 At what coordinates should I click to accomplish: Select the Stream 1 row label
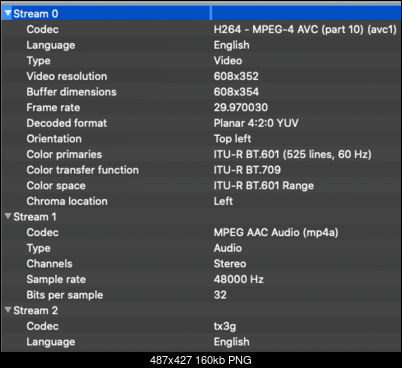[35, 217]
